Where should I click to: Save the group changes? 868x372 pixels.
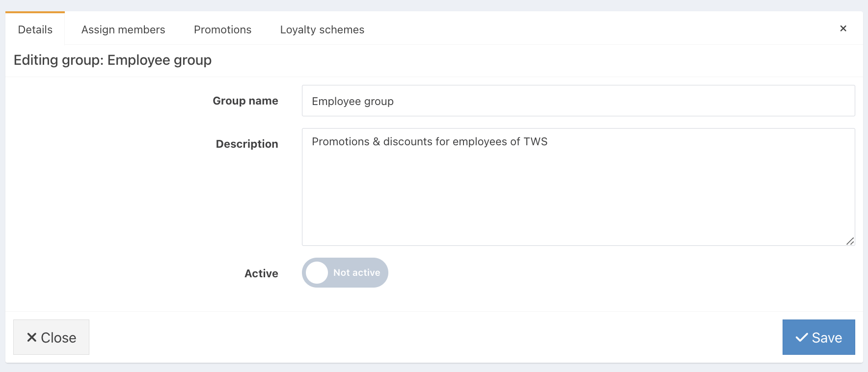tap(818, 337)
